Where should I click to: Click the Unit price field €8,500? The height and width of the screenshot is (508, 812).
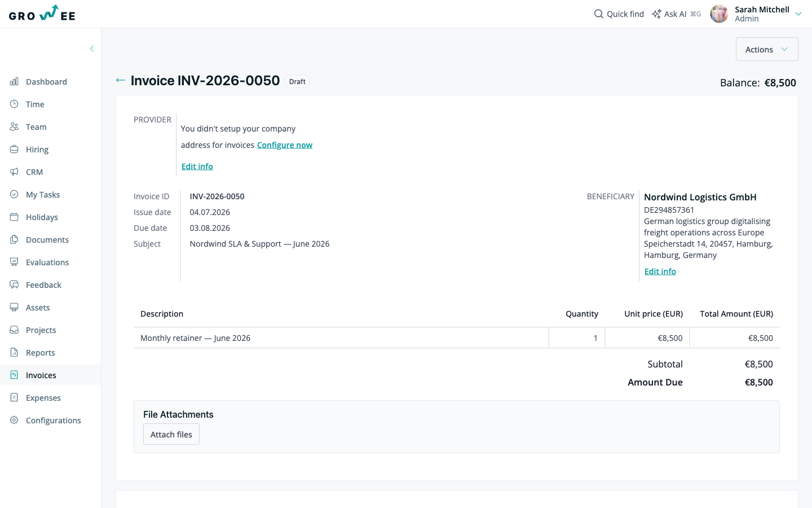pos(647,338)
